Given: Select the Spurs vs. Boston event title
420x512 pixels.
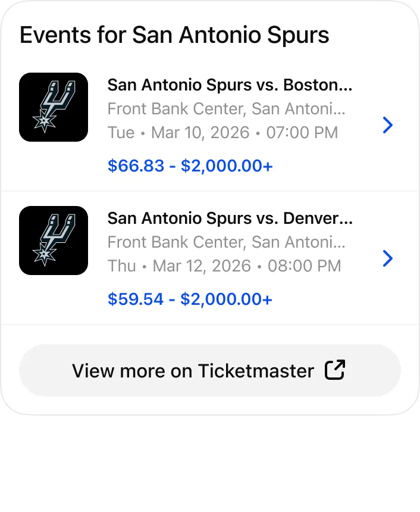Looking at the screenshot, I should coord(230,85).
